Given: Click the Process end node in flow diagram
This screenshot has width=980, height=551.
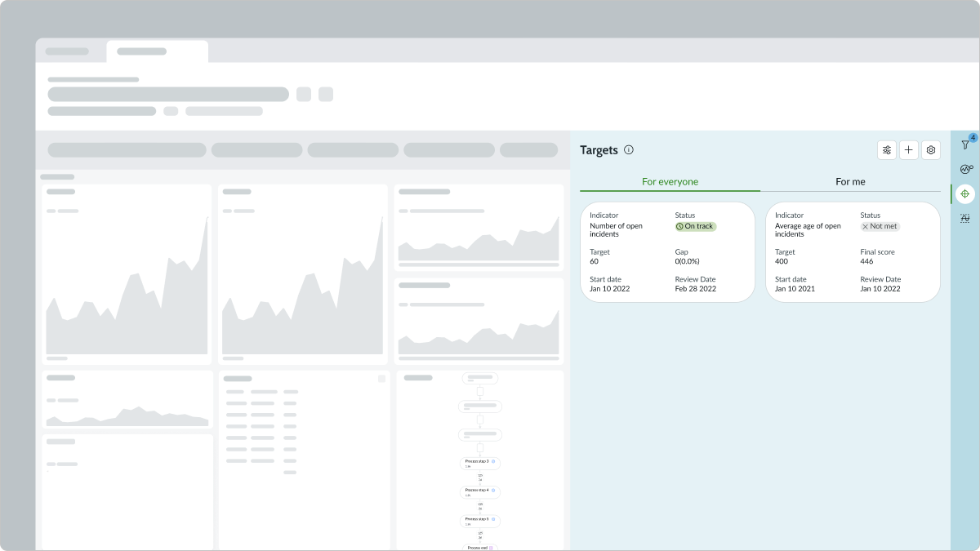Looking at the screenshot, I should (480, 548).
